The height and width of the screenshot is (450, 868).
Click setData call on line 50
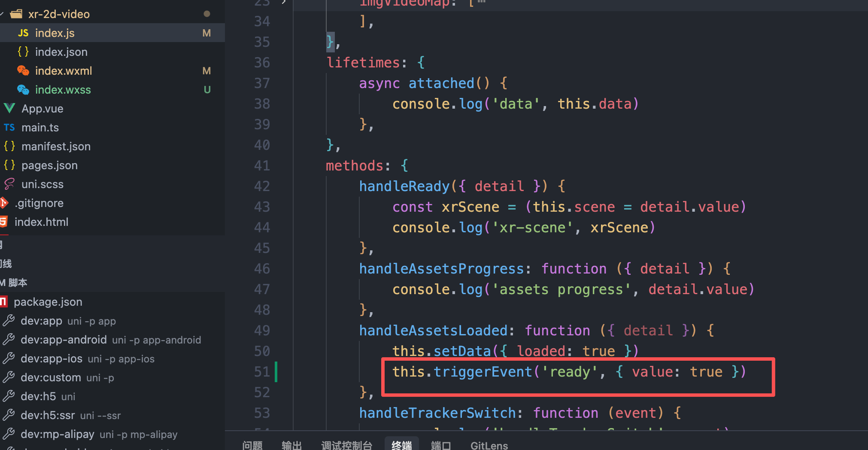(x=462, y=351)
